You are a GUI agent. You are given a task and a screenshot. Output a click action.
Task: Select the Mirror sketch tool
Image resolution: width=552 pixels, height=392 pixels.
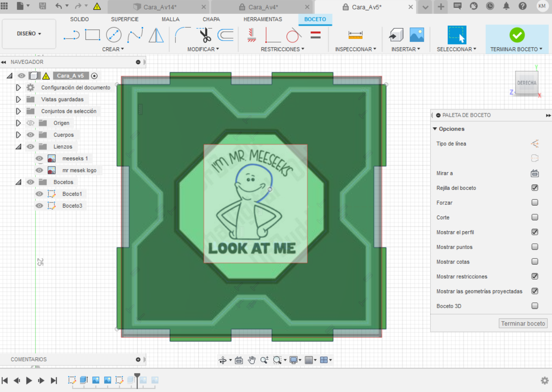[156, 35]
